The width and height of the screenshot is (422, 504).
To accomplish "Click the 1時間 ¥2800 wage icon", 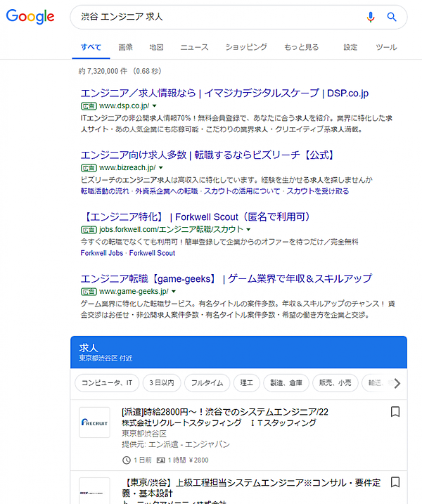I will click(160, 460).
